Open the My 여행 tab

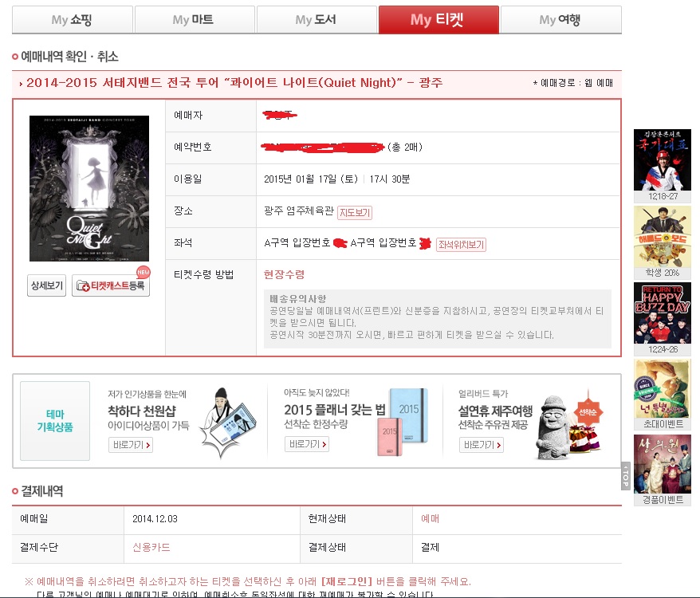tap(560, 20)
